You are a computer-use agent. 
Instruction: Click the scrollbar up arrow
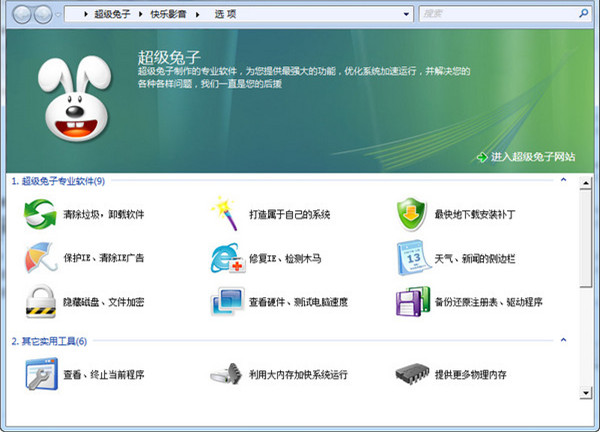pyautogui.click(x=585, y=183)
